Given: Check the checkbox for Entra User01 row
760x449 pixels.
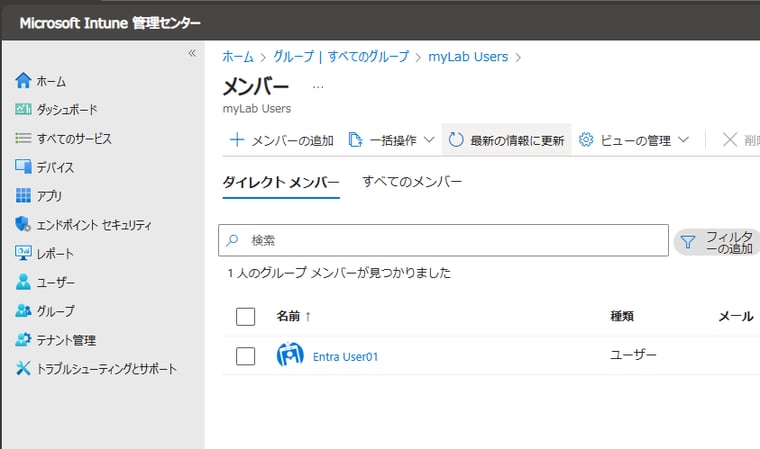Looking at the screenshot, I should [x=245, y=356].
